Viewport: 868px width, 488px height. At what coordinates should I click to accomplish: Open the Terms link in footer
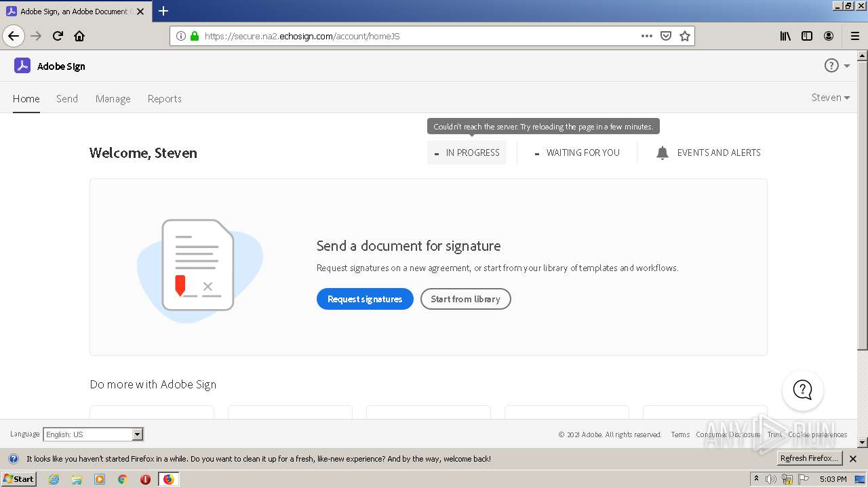680,435
